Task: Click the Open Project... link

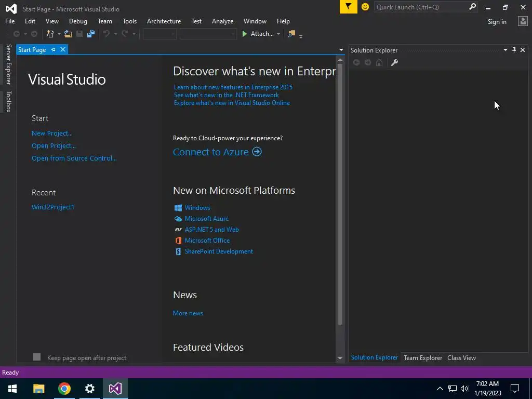Action: pos(54,146)
